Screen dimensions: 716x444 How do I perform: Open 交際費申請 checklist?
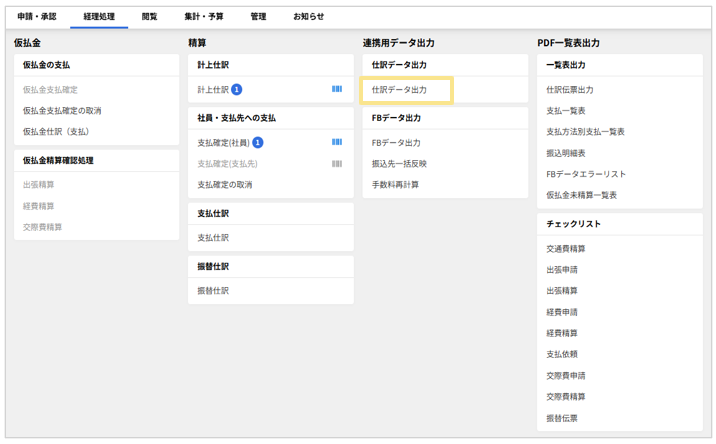[566, 375]
